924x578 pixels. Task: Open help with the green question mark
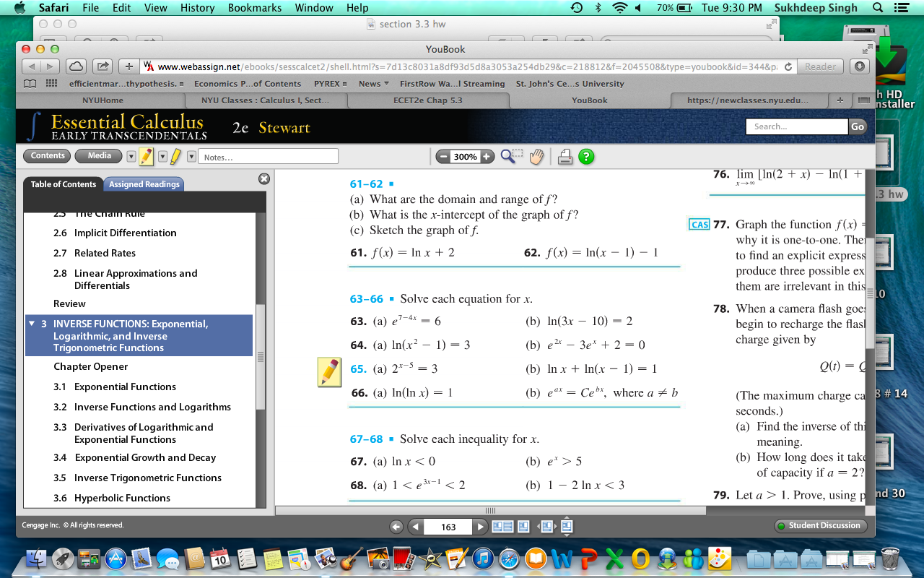click(587, 157)
